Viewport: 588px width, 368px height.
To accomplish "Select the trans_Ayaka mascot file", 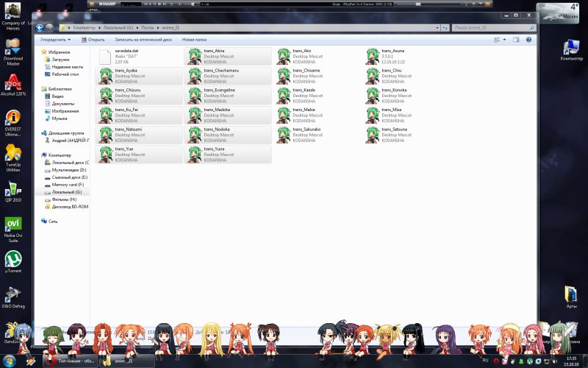I will click(139, 76).
